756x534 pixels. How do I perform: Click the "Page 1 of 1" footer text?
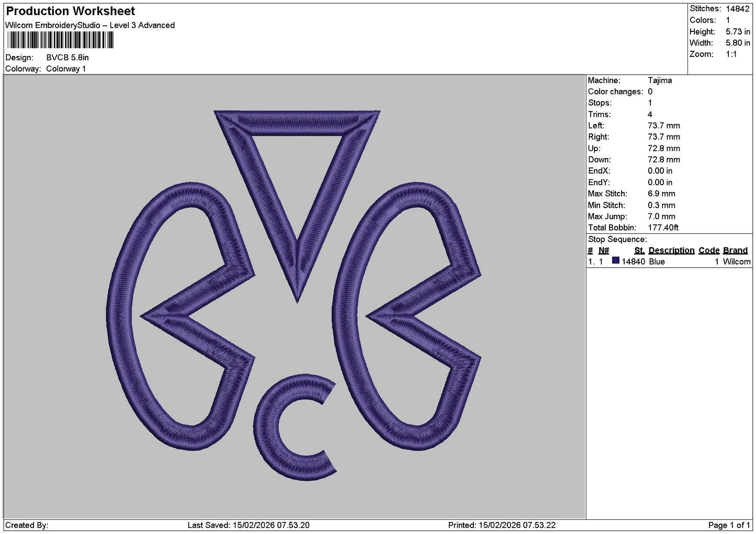click(x=729, y=525)
